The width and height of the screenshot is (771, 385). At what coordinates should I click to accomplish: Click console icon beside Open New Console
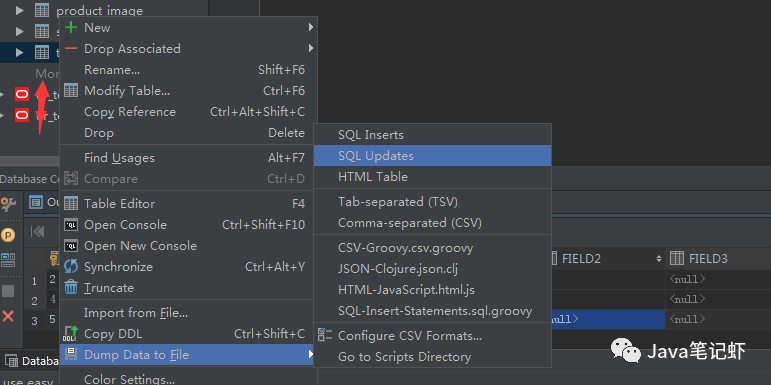tap(71, 245)
